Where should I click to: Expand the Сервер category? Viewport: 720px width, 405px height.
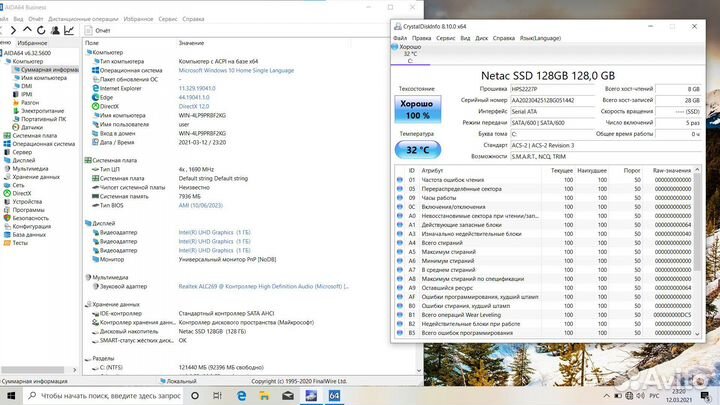(18, 152)
